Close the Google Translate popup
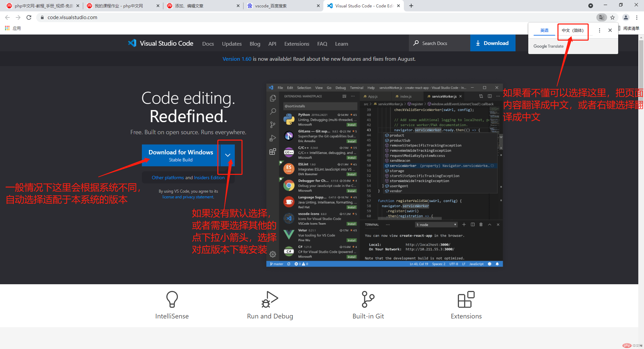Viewport: 644px width, 349px height. tap(610, 30)
